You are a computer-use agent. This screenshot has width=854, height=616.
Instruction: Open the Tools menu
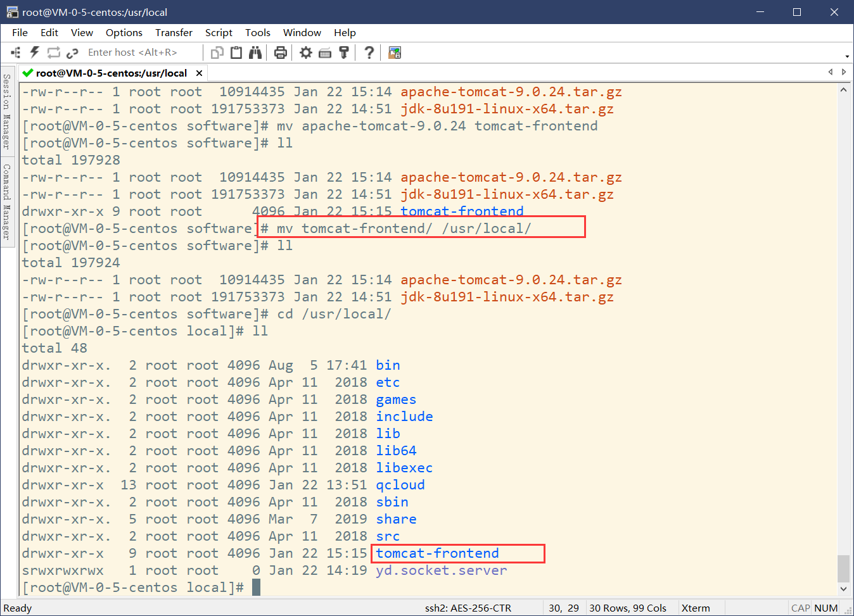pyautogui.click(x=258, y=33)
